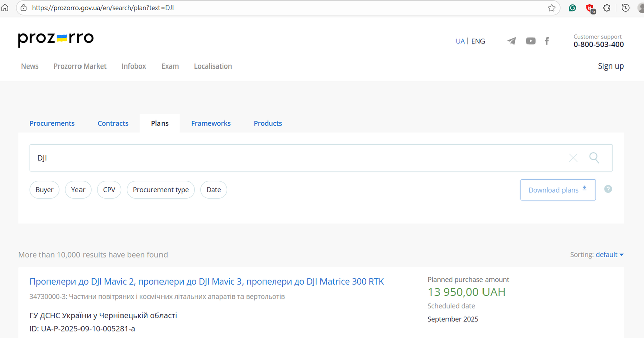Click plan ID UA-P-2025-09-10-005281-a
Image resolution: width=644 pixels, height=338 pixels.
tap(83, 329)
